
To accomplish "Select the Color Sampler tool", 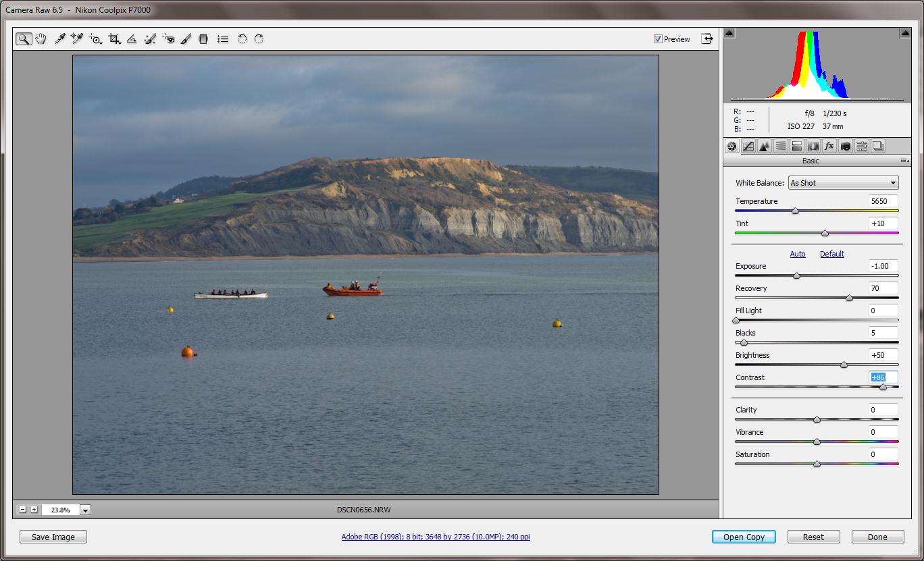I will click(77, 39).
